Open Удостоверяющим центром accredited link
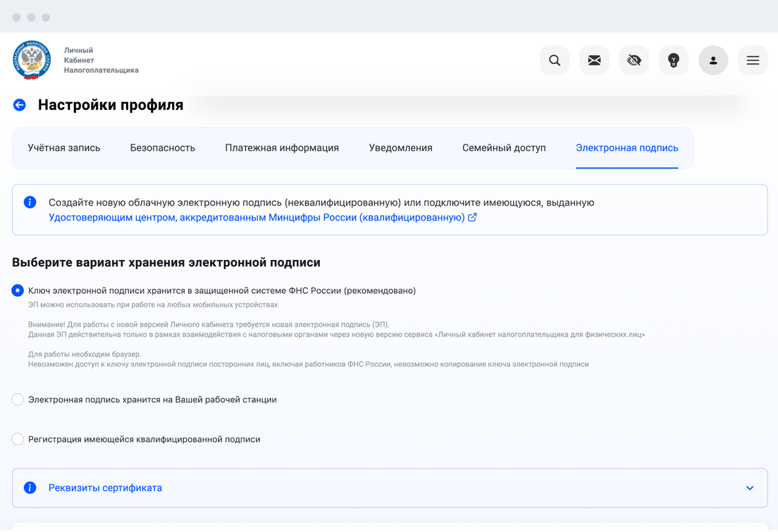Viewport: 778px width, 532px height. coord(257,218)
